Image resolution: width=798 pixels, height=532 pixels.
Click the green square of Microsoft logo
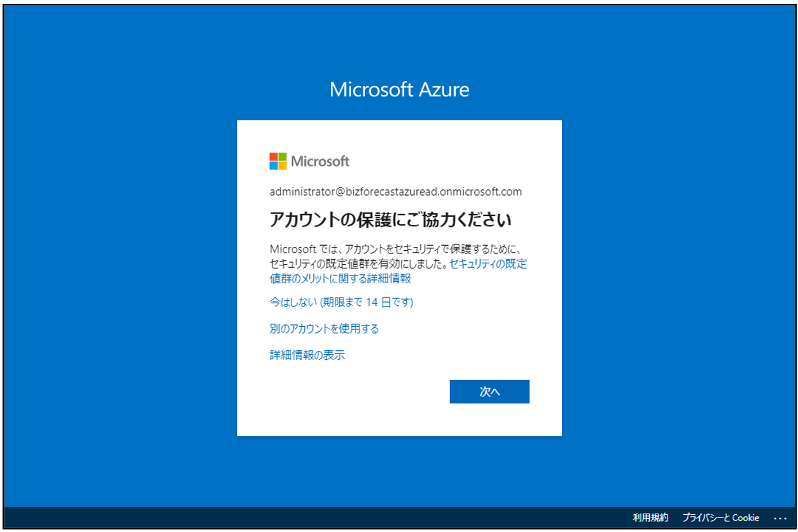(282, 156)
